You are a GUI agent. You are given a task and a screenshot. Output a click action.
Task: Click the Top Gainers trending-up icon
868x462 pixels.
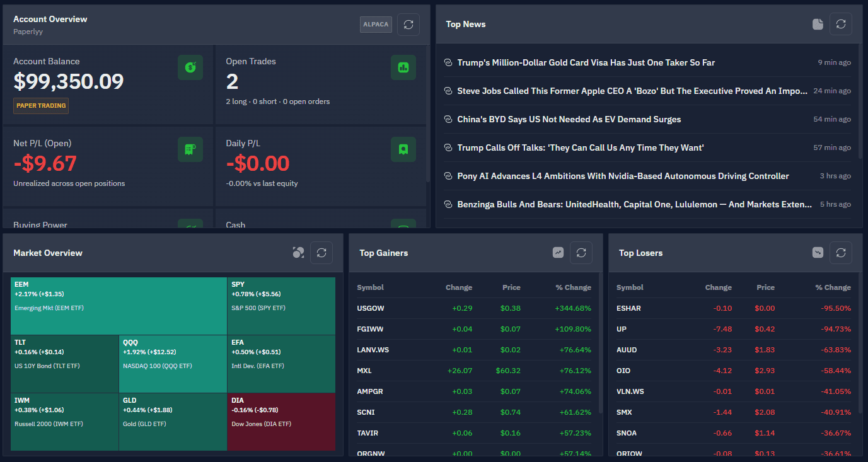[x=558, y=253]
